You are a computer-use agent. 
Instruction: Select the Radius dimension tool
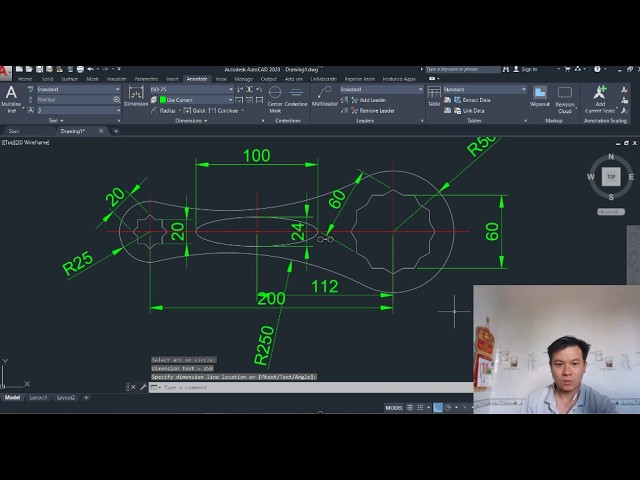click(163, 111)
